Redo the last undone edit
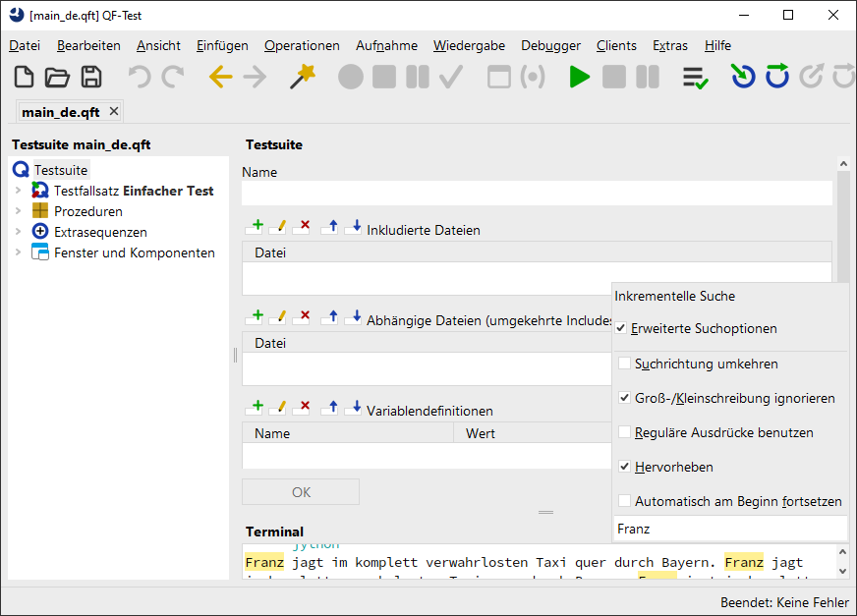Screen dimensions: 857x616 click(x=173, y=77)
